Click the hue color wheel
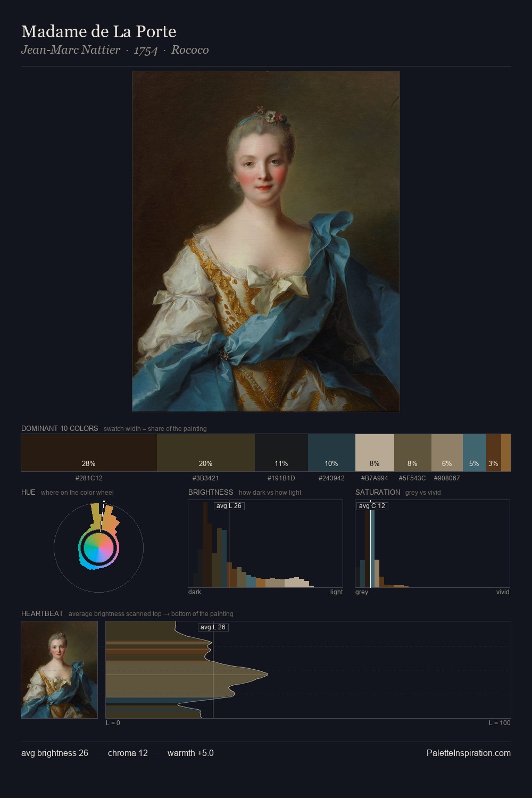The height and width of the screenshot is (798, 532). click(98, 547)
